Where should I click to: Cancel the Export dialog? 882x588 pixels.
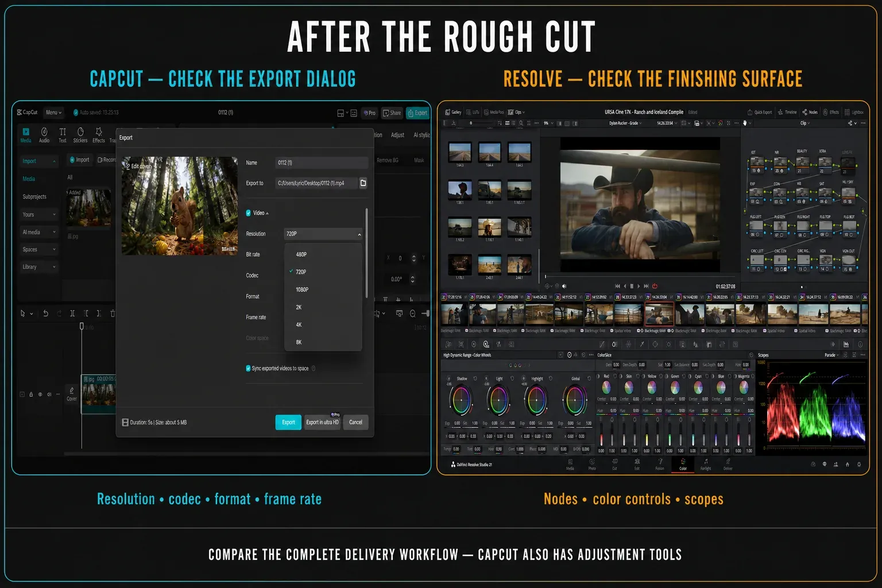(355, 422)
